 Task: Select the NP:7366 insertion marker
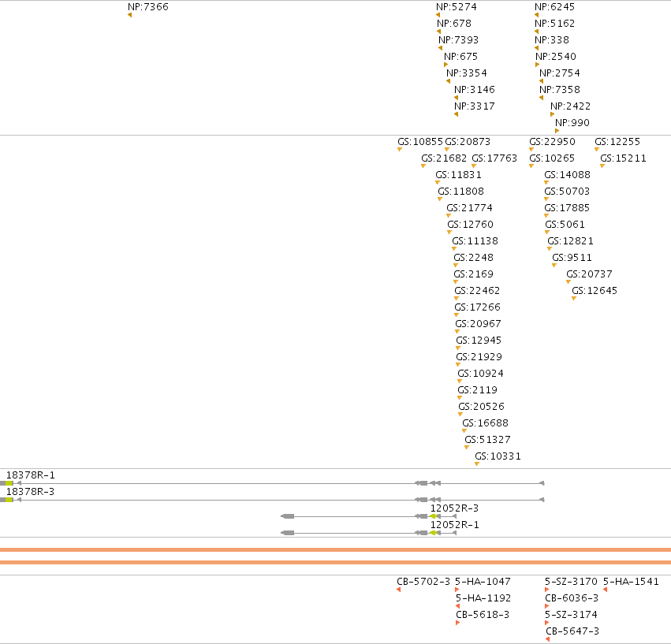(129, 15)
